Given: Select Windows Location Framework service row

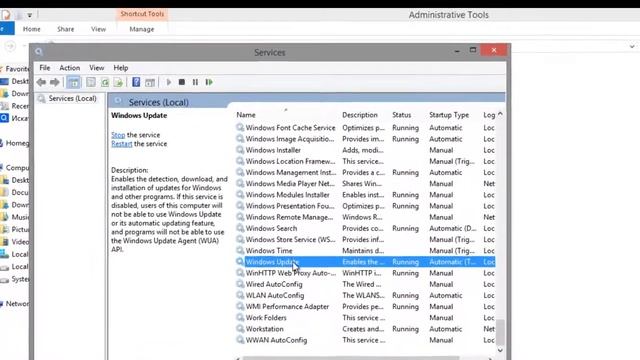Looking at the screenshot, I should [366, 161].
